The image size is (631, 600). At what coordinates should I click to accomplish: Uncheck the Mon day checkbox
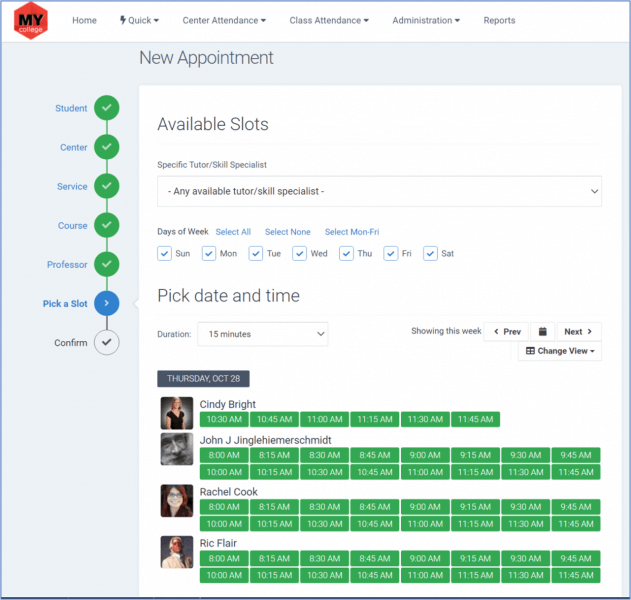(x=209, y=254)
